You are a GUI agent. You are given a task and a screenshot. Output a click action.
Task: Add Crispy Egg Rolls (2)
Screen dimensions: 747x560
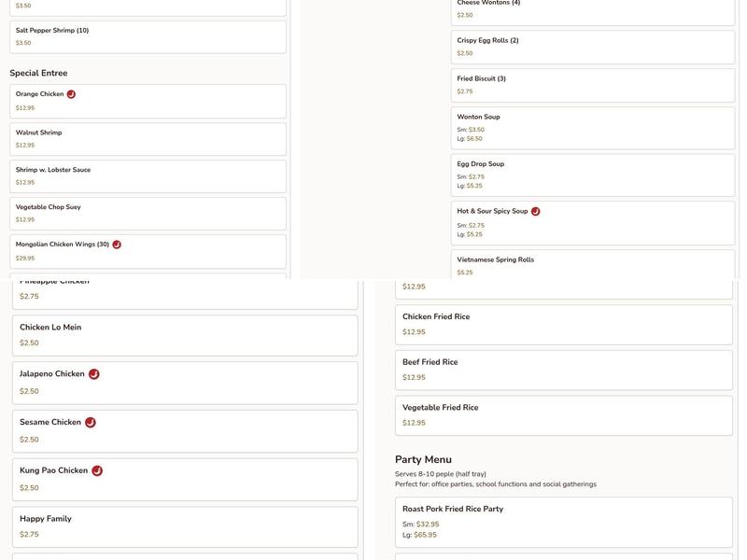[592, 47]
